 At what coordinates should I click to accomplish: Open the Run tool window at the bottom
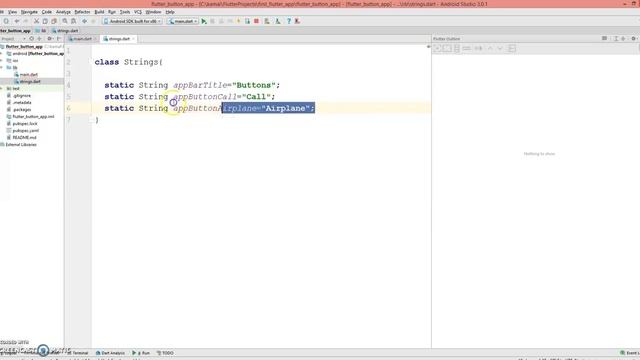tap(141, 353)
